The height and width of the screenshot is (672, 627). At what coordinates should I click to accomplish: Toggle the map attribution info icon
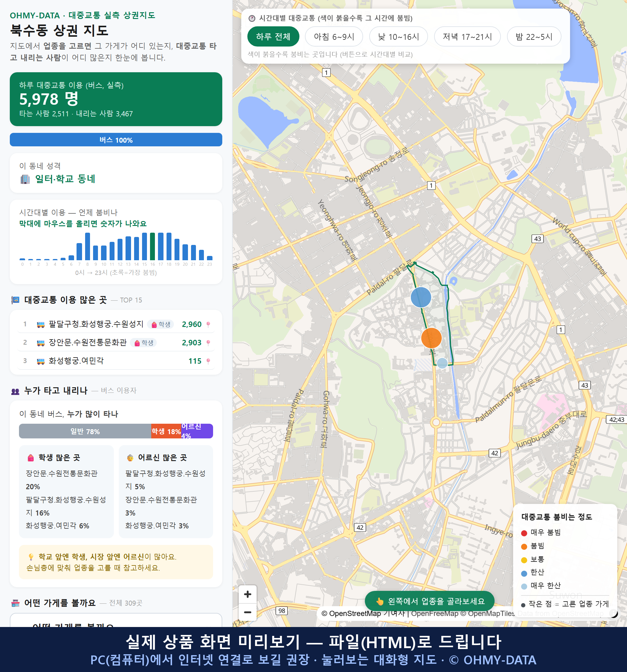pos(614,613)
